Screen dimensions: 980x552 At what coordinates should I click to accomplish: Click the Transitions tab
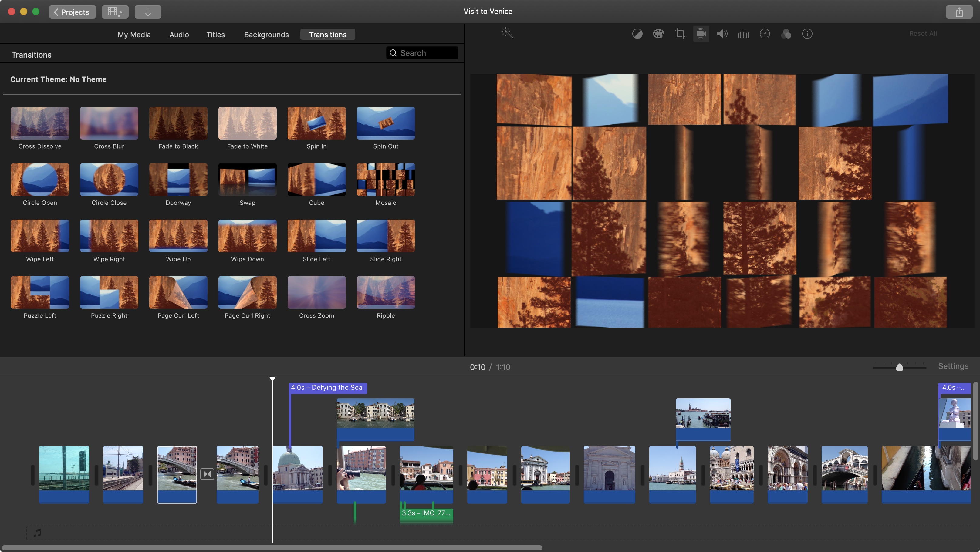point(328,34)
